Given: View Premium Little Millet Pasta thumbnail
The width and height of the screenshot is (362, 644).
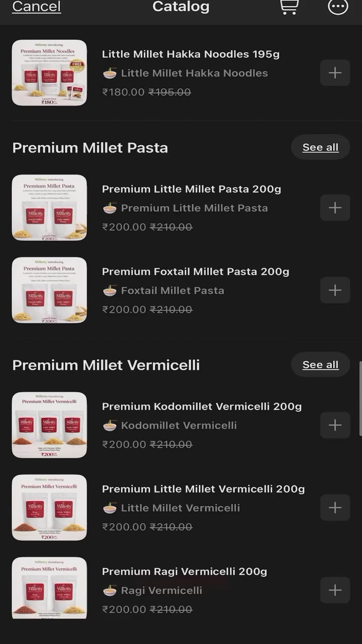Looking at the screenshot, I should [49, 208].
